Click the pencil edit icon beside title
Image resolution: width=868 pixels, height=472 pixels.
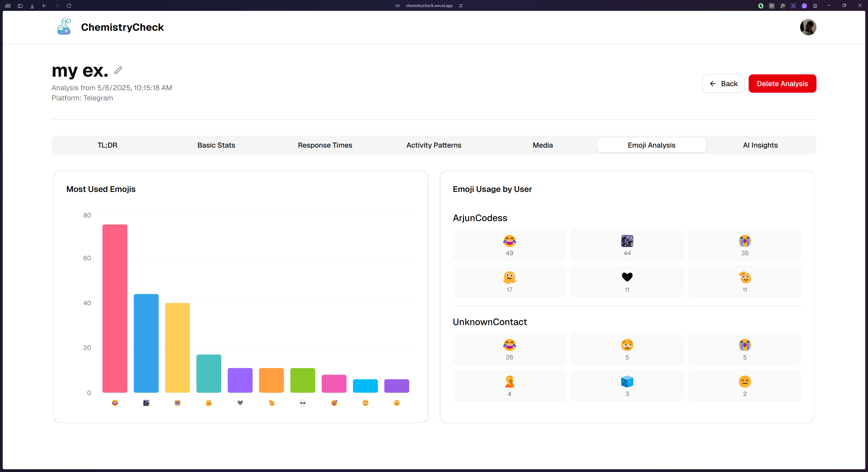click(118, 70)
